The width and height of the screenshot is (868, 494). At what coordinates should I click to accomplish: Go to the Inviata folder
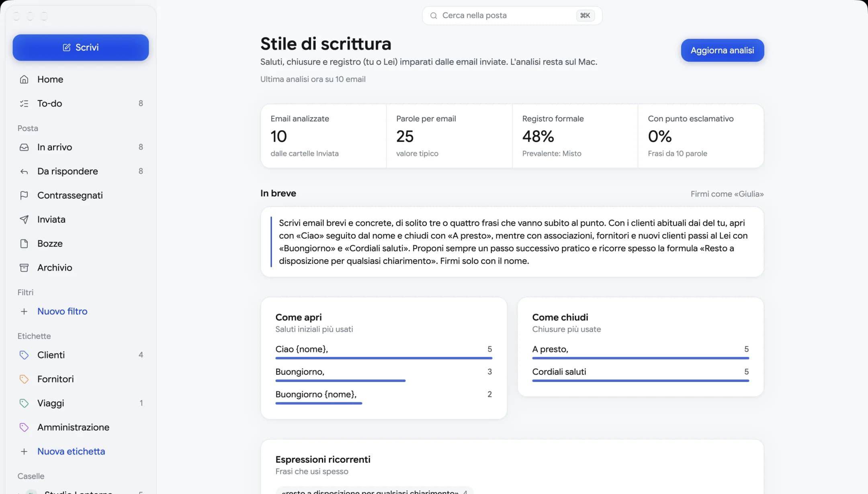[81, 220]
